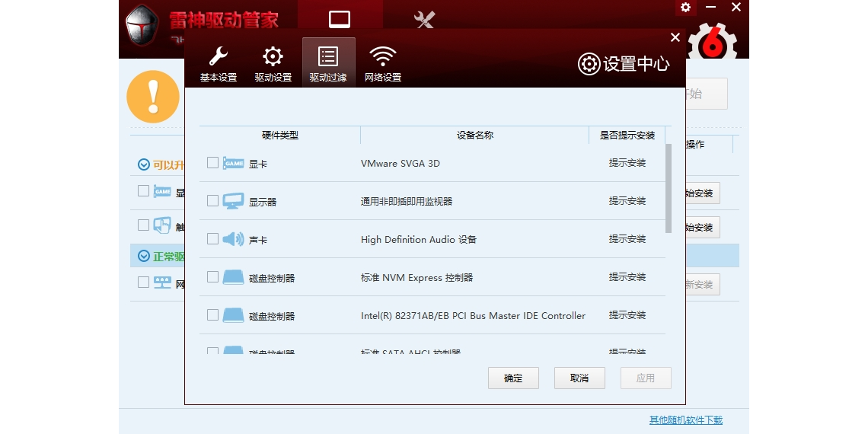Viewport: 868px width, 434px height.
Task: Open the 网络设置 Wi-Fi tab
Action: pyautogui.click(x=383, y=64)
